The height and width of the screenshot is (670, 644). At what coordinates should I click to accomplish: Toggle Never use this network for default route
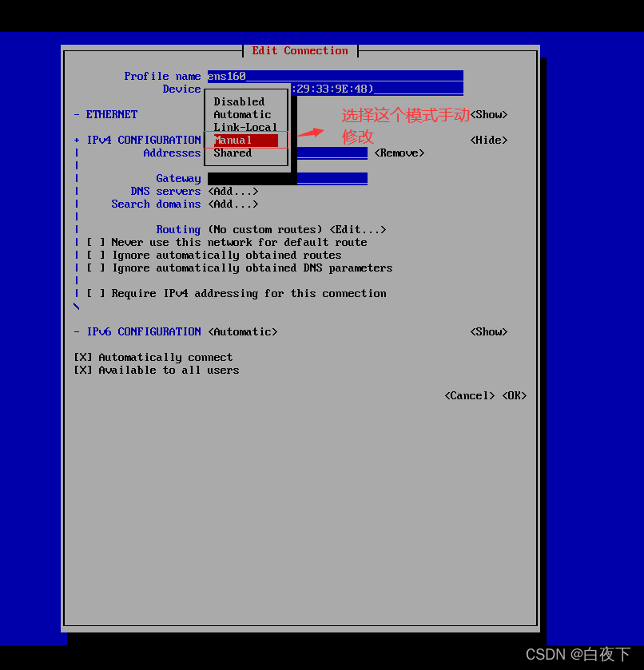point(227,242)
